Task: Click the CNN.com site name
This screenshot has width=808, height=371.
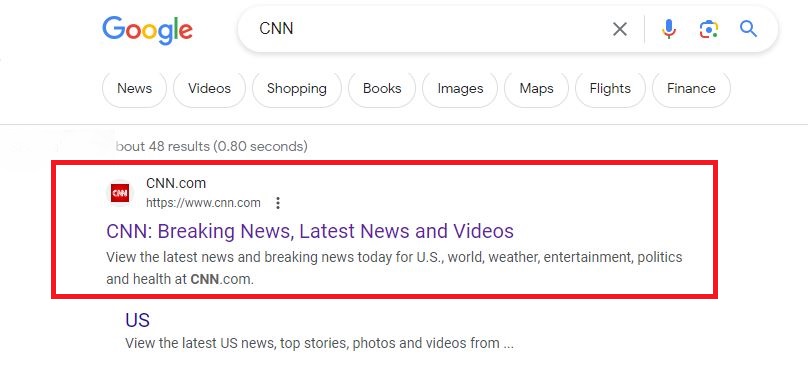Action: click(176, 183)
